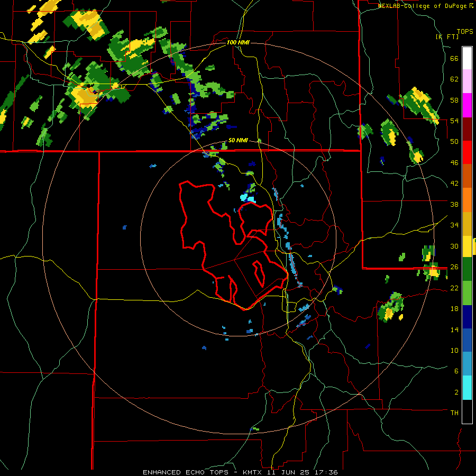Screen dimensions: 476x476
Task: Select the 34 legend value
Action: [x=454, y=225]
